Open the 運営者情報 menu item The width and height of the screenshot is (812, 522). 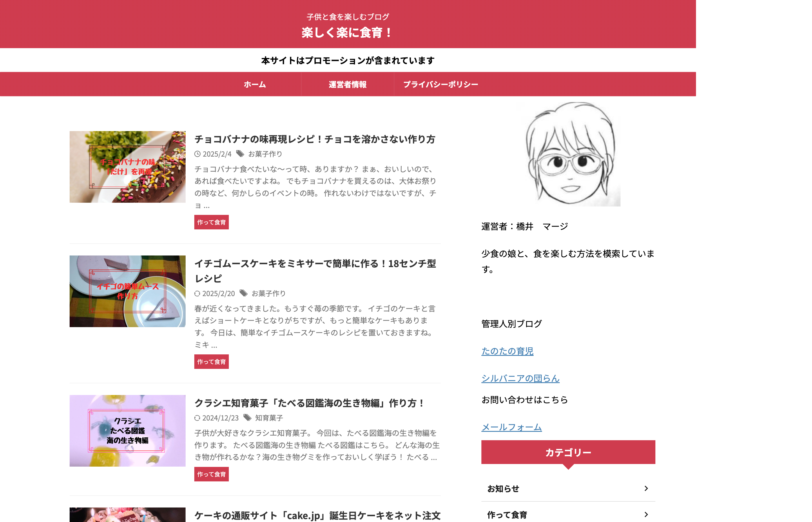tap(347, 84)
